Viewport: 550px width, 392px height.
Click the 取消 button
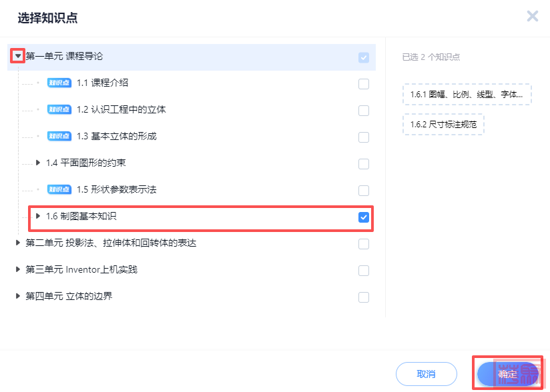coord(426,374)
